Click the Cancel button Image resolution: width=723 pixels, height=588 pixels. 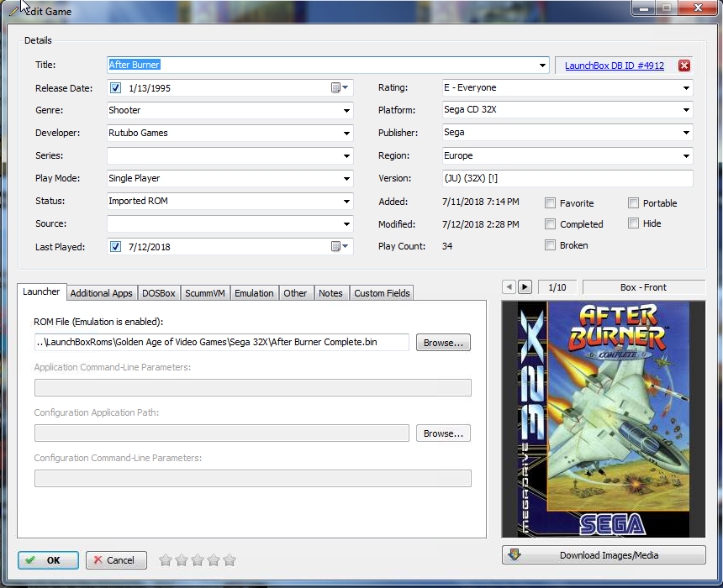pos(116,560)
